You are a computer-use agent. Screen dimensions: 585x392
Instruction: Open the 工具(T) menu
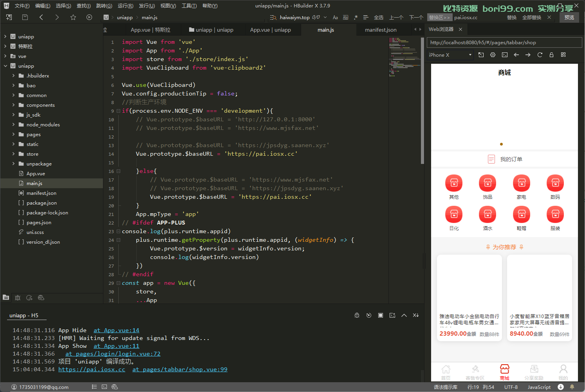coord(189,5)
